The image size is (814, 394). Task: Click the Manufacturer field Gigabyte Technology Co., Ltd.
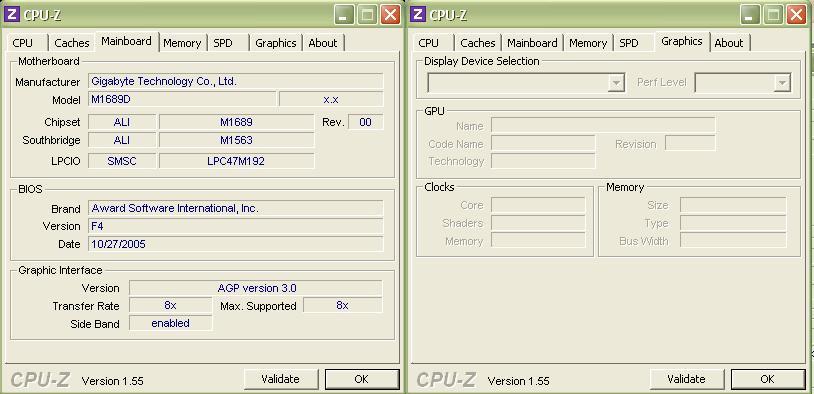pyautogui.click(x=236, y=81)
